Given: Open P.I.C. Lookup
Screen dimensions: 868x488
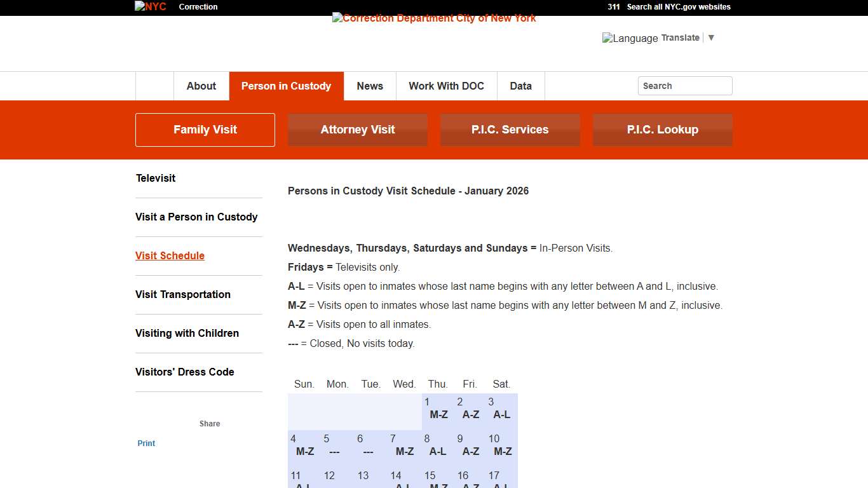Looking at the screenshot, I should click(662, 129).
